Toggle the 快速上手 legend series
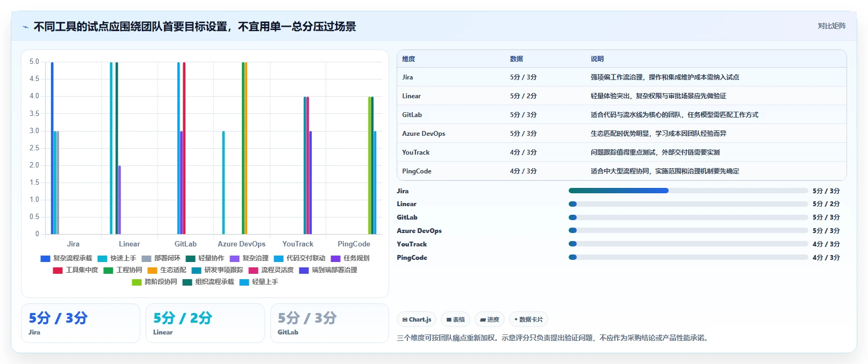868x364 pixels. [117, 258]
